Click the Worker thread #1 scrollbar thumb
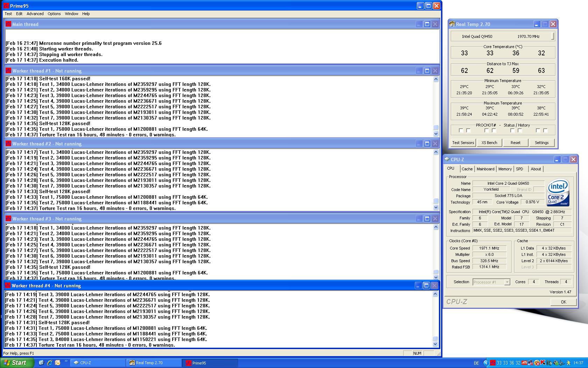Viewport: 588px width, 368px height. (x=436, y=128)
